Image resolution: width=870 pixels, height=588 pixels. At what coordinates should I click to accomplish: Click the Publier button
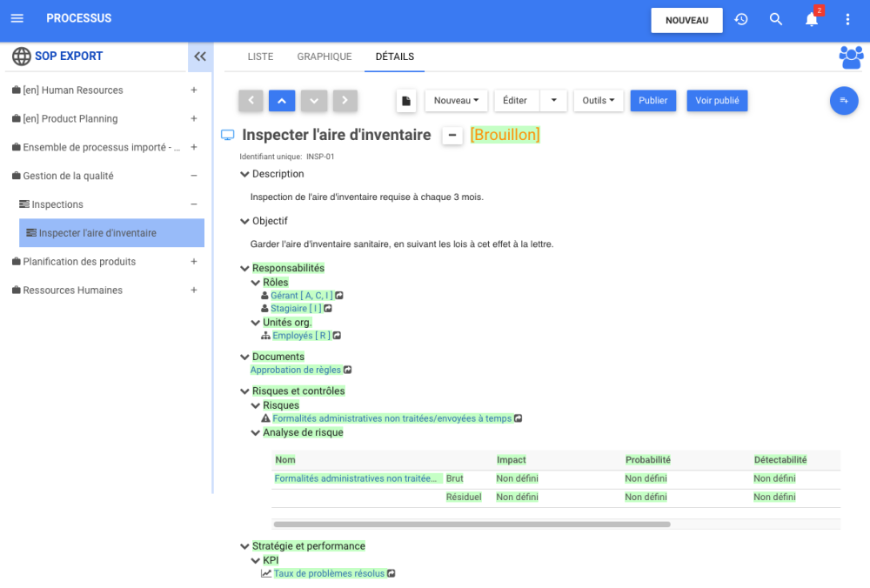pos(652,100)
